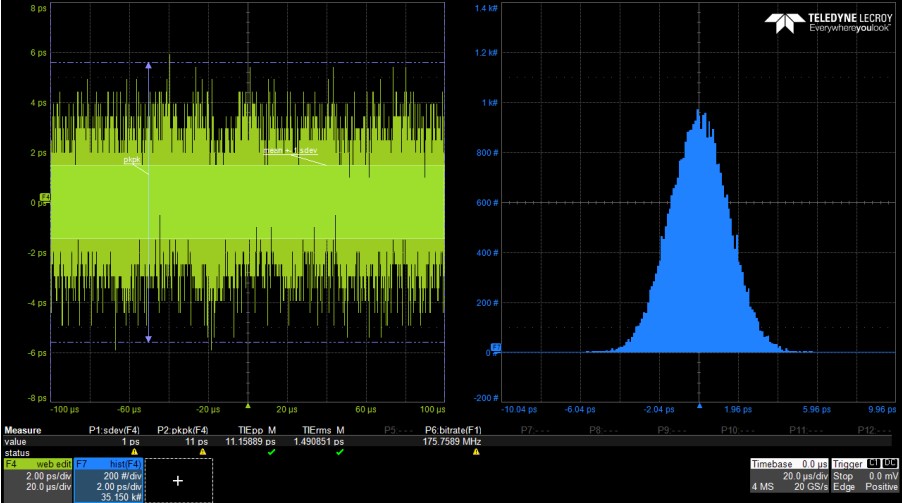Click the add new trace plus button
The height and width of the screenshot is (503, 902).
(x=178, y=481)
